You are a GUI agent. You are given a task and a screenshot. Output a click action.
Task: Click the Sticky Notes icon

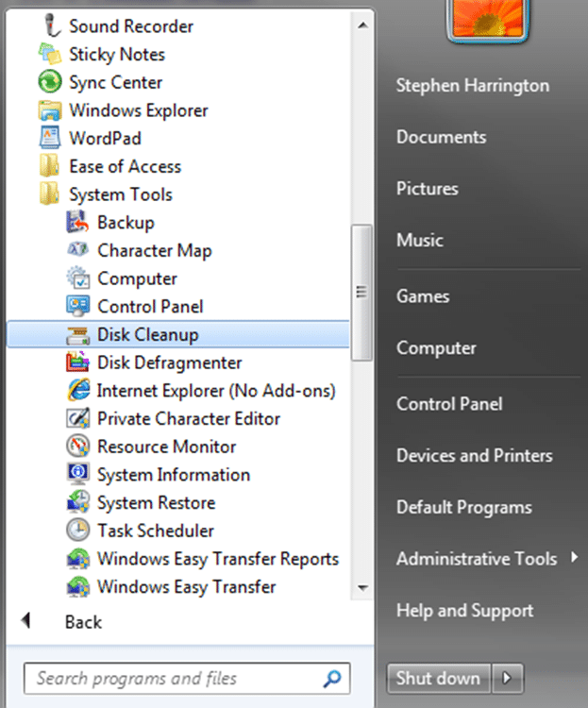coord(50,54)
